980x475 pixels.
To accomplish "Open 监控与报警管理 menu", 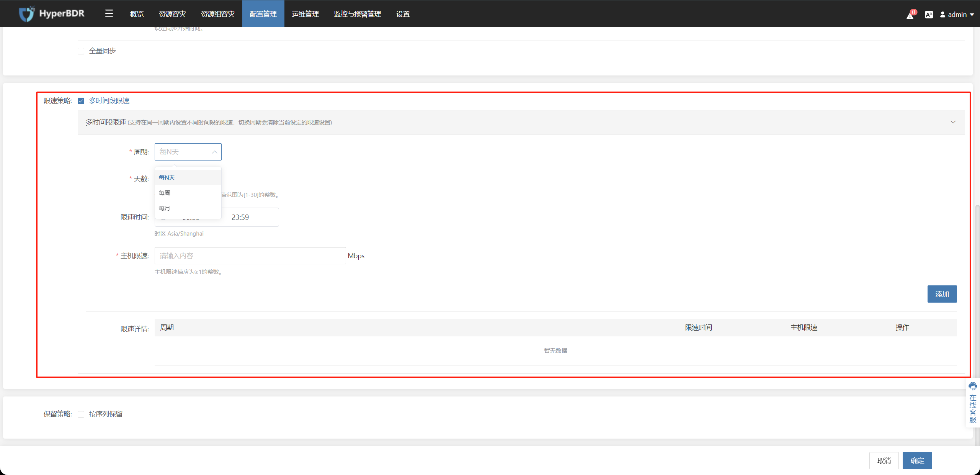I will coord(358,14).
